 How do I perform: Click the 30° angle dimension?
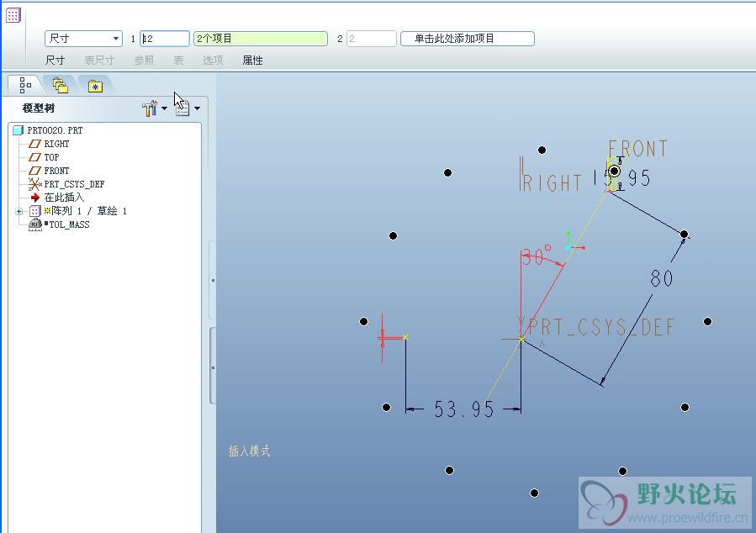tap(537, 256)
